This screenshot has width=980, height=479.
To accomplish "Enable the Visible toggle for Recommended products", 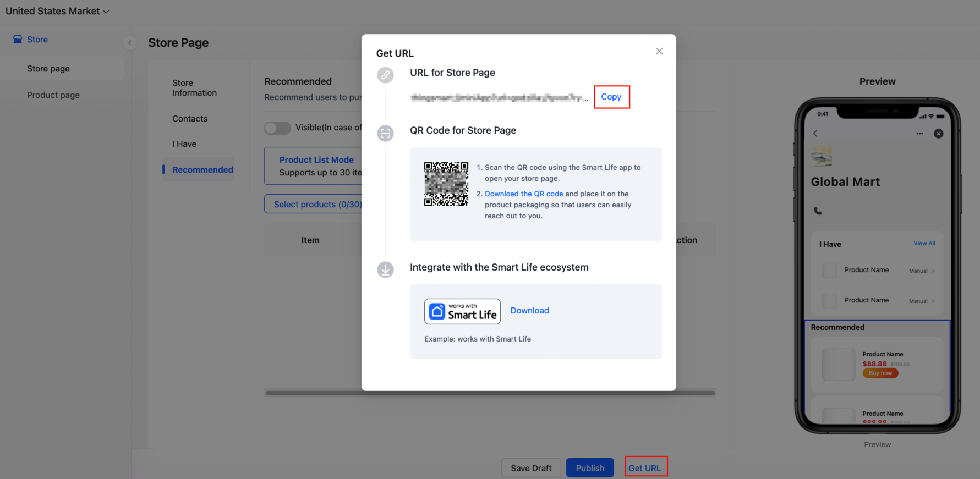I will pyautogui.click(x=277, y=128).
